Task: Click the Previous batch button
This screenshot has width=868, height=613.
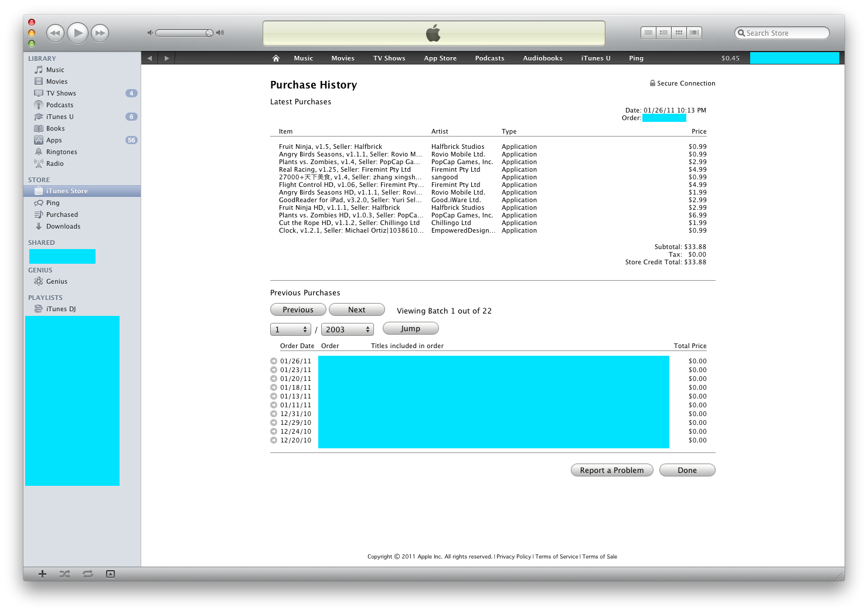Action: point(298,309)
